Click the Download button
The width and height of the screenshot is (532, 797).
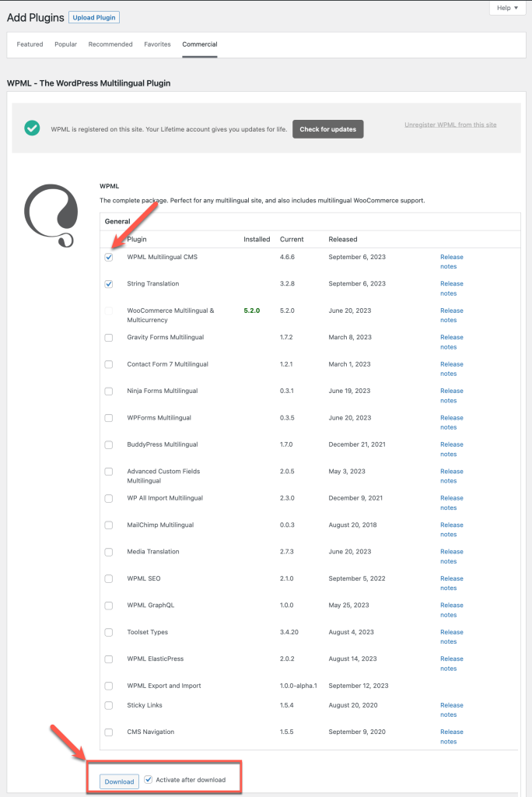(x=120, y=781)
